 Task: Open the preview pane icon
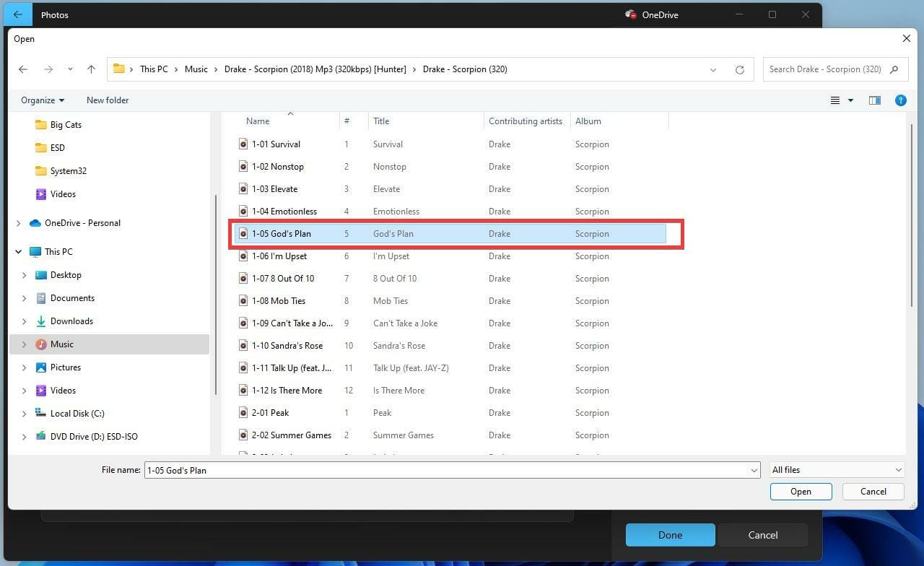(875, 100)
